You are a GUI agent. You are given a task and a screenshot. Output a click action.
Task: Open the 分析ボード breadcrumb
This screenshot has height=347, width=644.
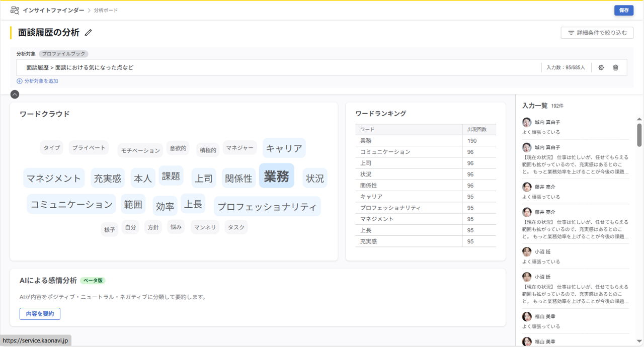pos(106,10)
